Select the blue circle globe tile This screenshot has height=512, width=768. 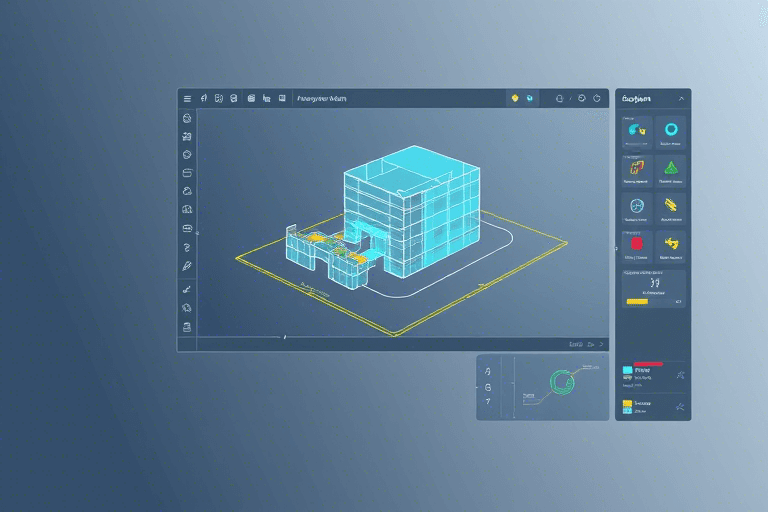tap(635, 205)
